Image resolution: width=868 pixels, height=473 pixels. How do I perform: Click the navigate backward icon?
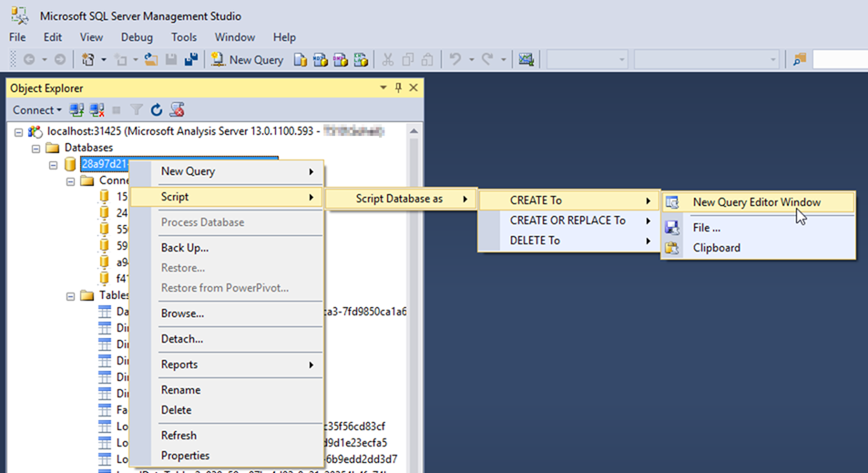coord(29,60)
